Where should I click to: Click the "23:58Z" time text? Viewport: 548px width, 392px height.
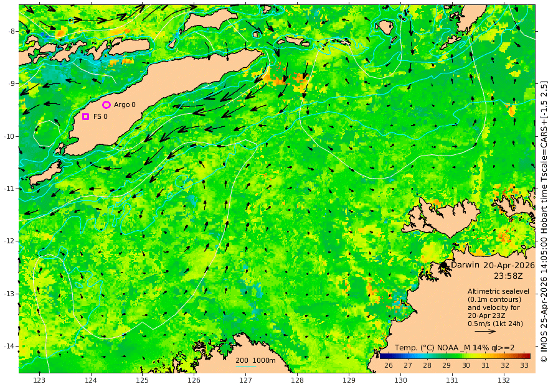(x=508, y=276)
